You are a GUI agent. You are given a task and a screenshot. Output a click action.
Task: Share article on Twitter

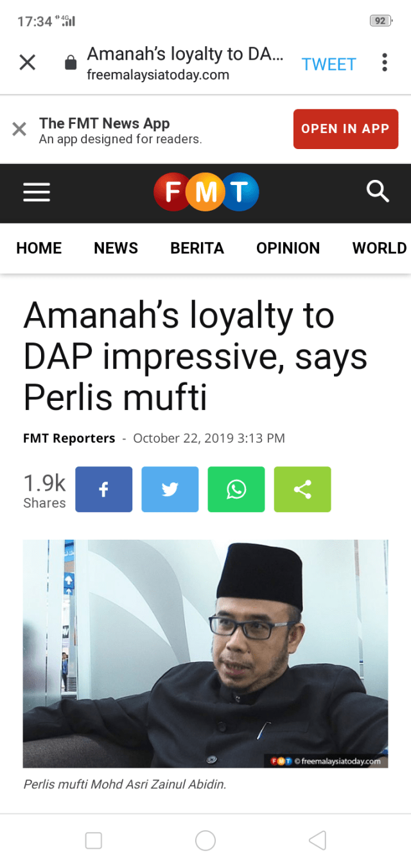(x=170, y=490)
